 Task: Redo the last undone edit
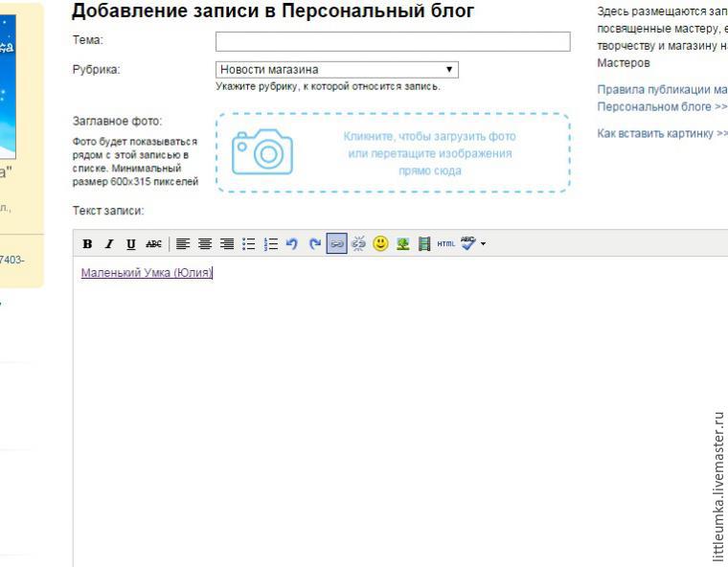point(315,244)
